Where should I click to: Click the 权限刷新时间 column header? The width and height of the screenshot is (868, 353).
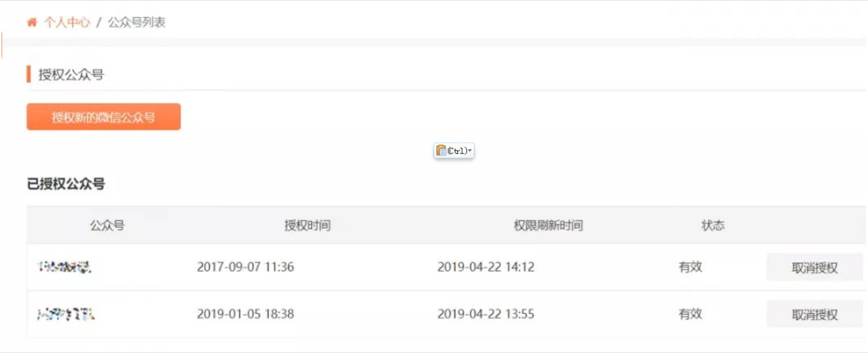click(548, 225)
